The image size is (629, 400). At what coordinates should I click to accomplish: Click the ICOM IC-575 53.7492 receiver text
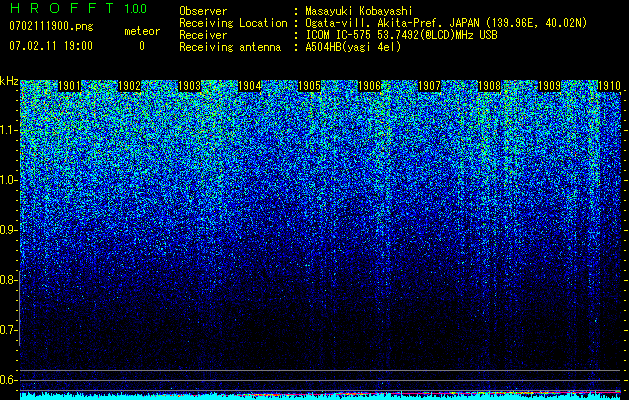401,35
